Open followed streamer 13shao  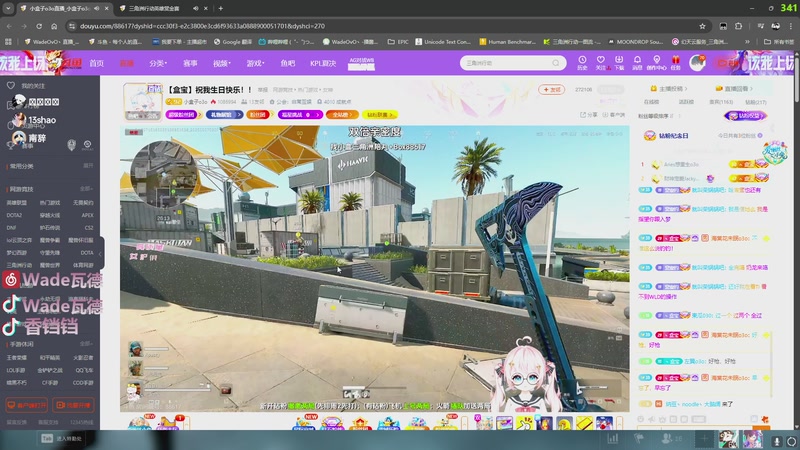(x=34, y=120)
